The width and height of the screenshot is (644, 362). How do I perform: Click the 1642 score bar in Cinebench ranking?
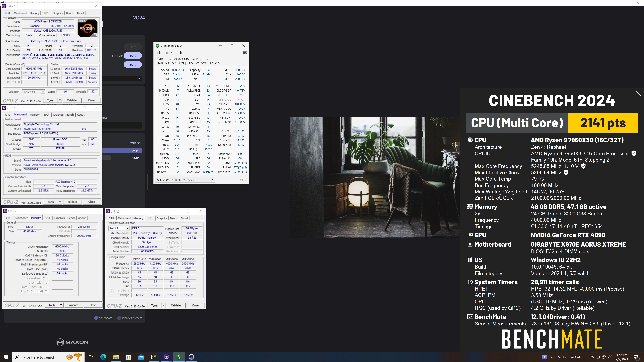pyautogui.click(x=106, y=158)
